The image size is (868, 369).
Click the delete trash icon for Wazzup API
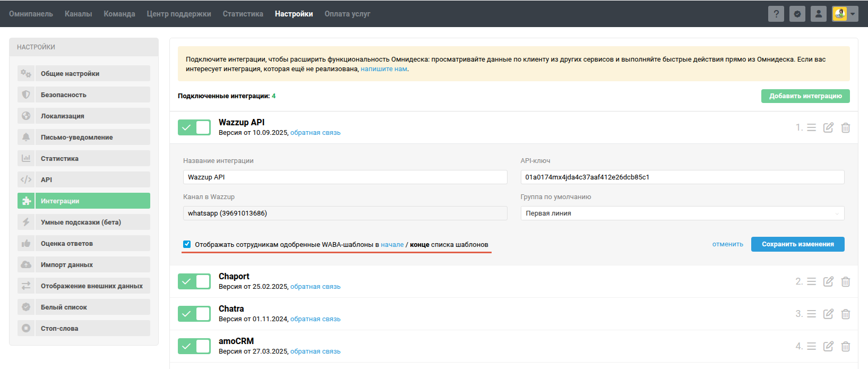coord(846,127)
